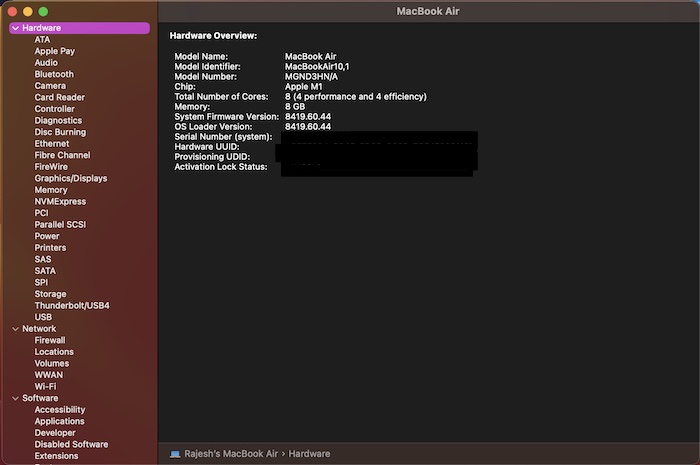Open Bluetooth hardware details
The width and height of the screenshot is (700, 465).
click(x=54, y=74)
